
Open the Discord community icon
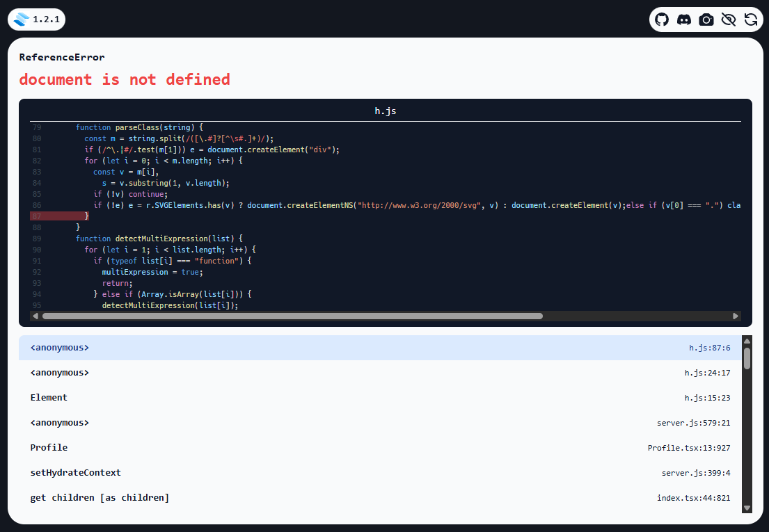684,19
